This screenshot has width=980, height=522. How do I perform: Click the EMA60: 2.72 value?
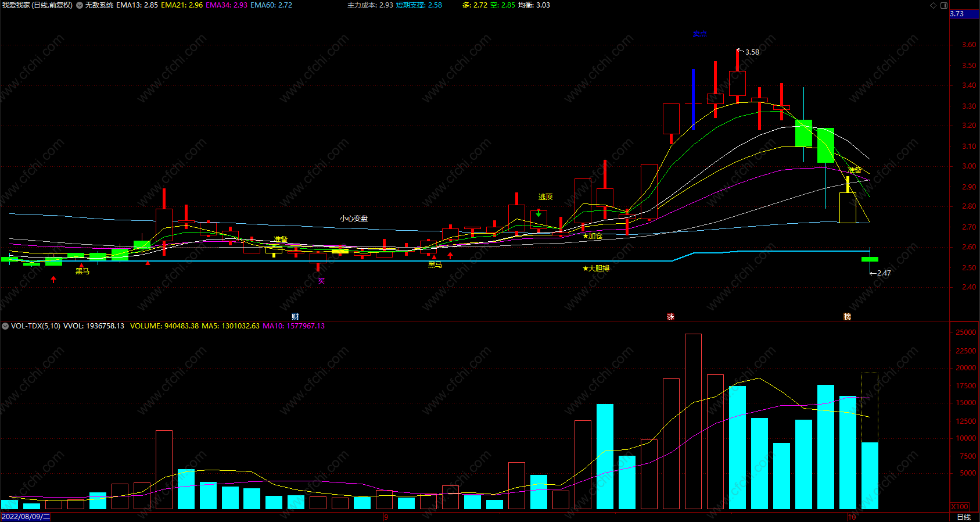271,5
